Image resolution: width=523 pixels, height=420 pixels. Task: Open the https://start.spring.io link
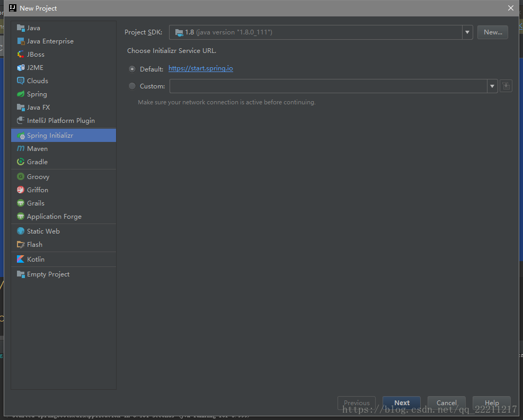[x=201, y=68]
